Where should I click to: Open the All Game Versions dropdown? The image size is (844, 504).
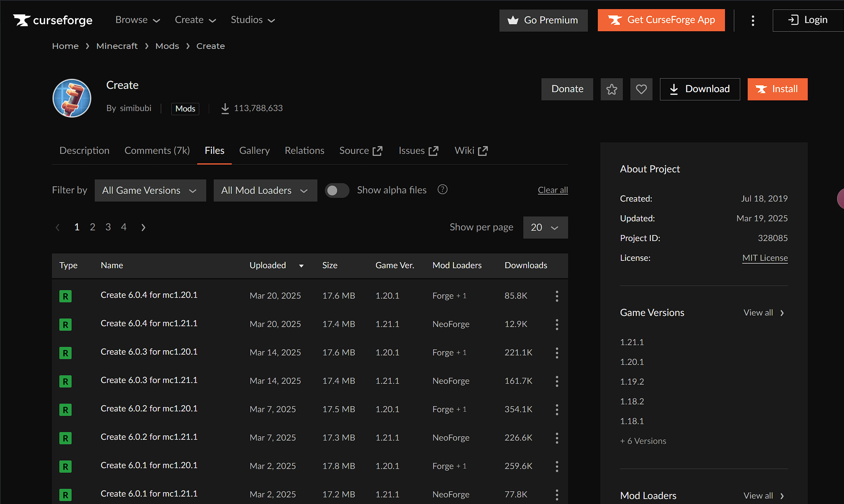(x=150, y=190)
